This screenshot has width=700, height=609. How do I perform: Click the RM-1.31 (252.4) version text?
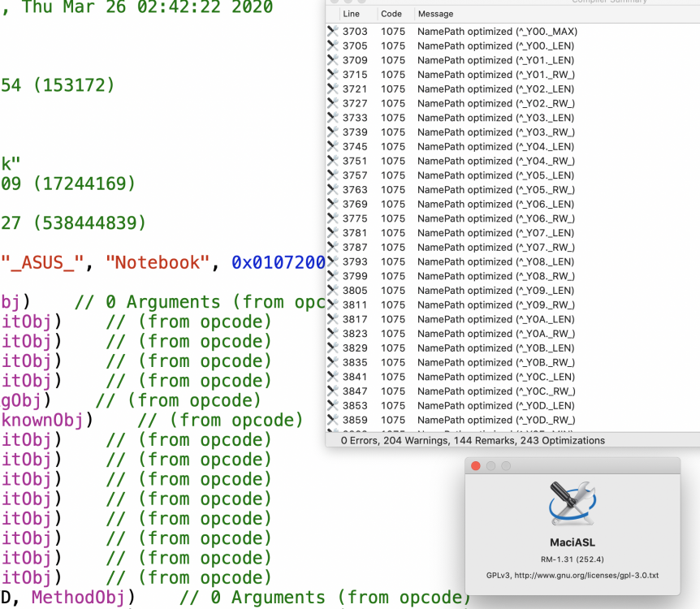tap(573, 559)
